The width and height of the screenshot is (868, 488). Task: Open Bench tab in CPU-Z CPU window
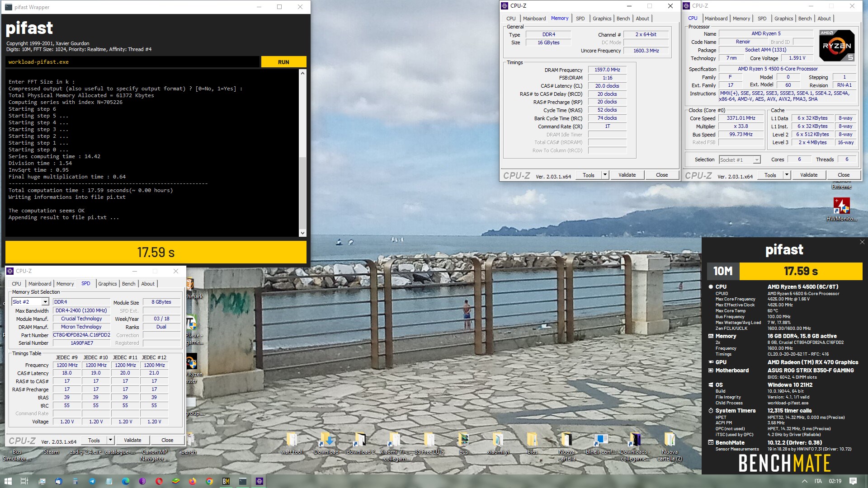[805, 19]
